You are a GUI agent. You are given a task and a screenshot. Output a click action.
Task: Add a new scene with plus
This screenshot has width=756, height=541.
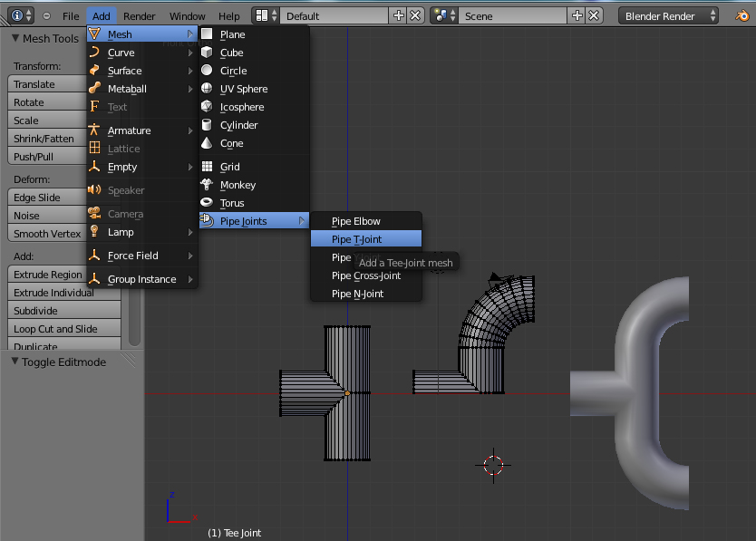[x=577, y=16]
